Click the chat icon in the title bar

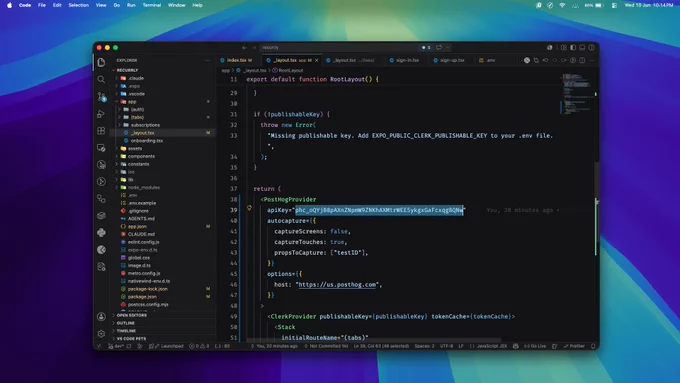click(x=439, y=48)
